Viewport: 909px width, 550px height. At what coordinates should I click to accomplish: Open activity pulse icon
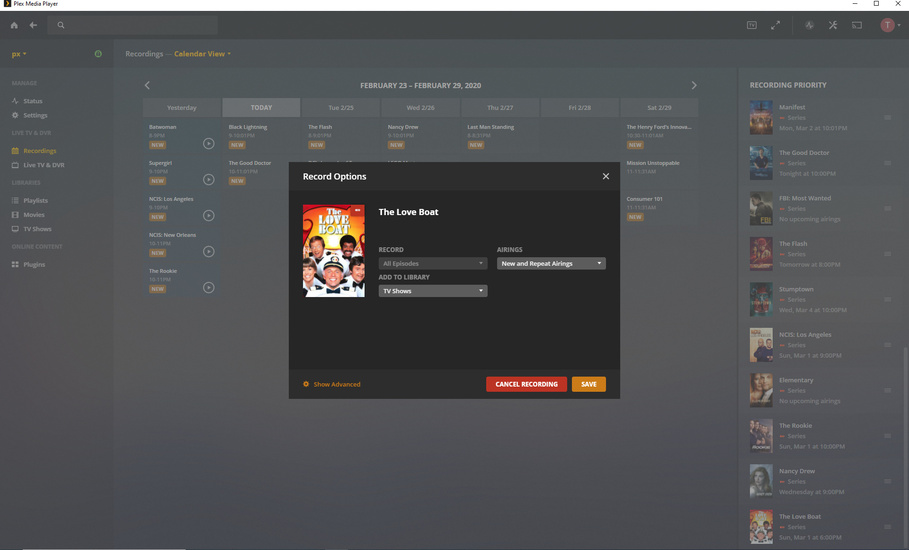pos(809,25)
